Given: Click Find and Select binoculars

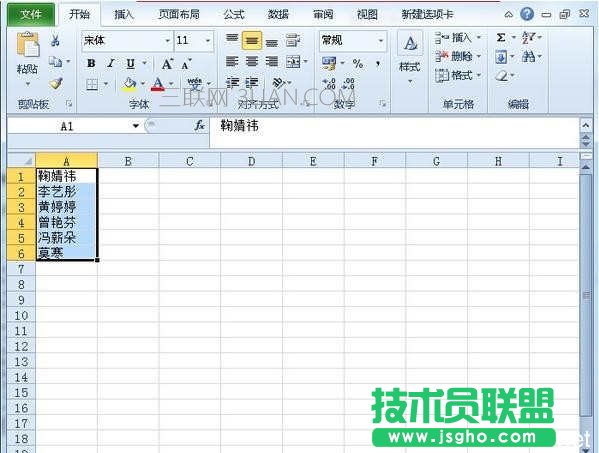Looking at the screenshot, I should coord(529,57).
